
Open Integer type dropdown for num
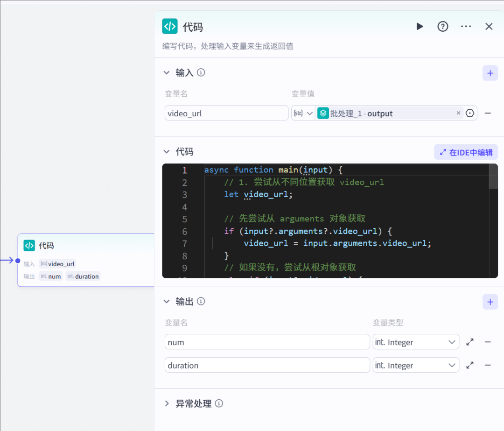click(x=416, y=342)
